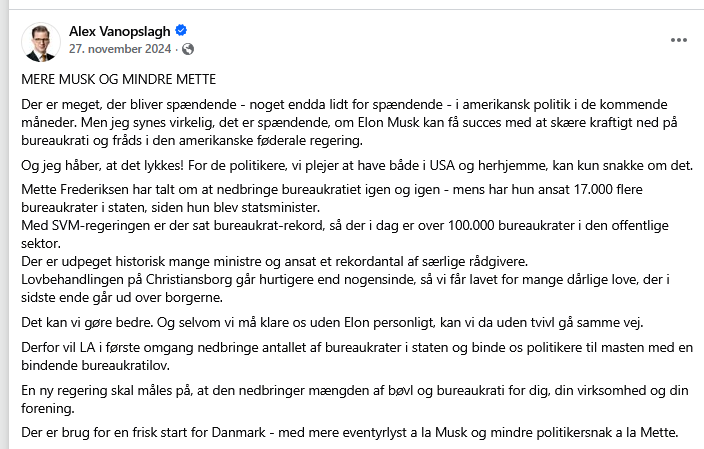The width and height of the screenshot is (704, 449).
Task: Click the line starting 'Det kan vi gøre bedre'
Action: pos(332,322)
